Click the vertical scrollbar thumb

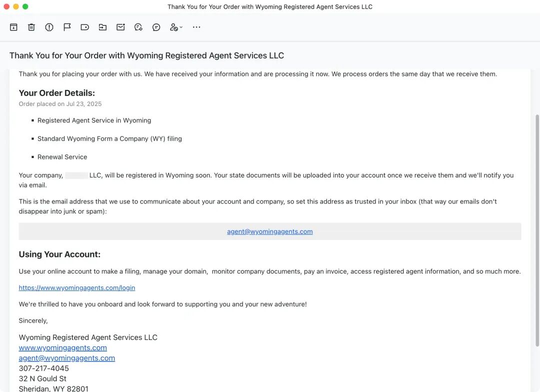point(537,230)
